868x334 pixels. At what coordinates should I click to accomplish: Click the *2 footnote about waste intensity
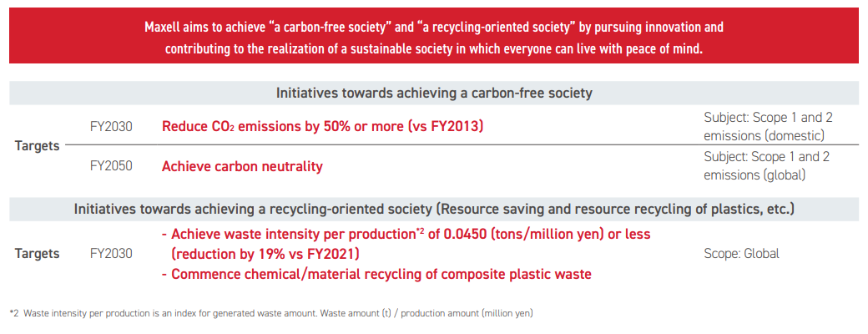pos(271,313)
